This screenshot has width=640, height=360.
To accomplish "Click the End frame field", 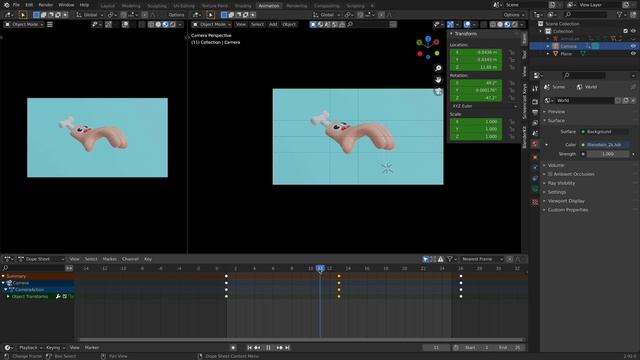I will 509,348.
